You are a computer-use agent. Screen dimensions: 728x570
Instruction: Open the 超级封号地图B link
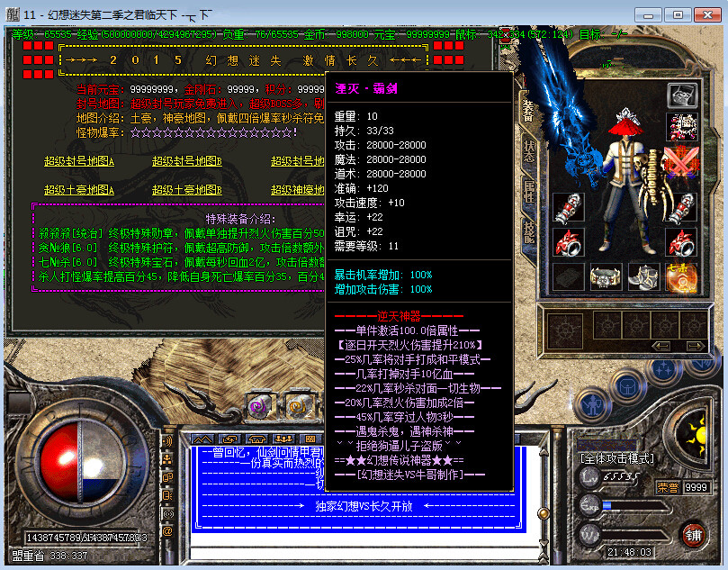click(x=187, y=161)
